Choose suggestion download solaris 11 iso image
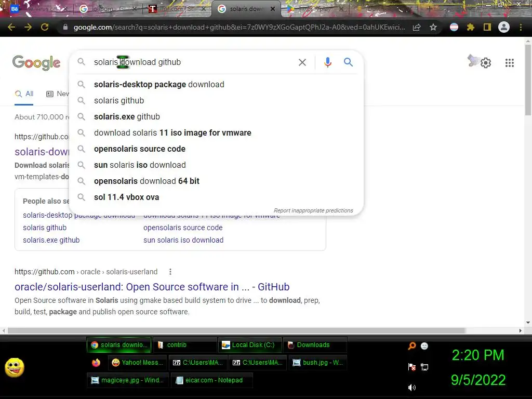This screenshot has width=532, height=399. click(x=216, y=132)
